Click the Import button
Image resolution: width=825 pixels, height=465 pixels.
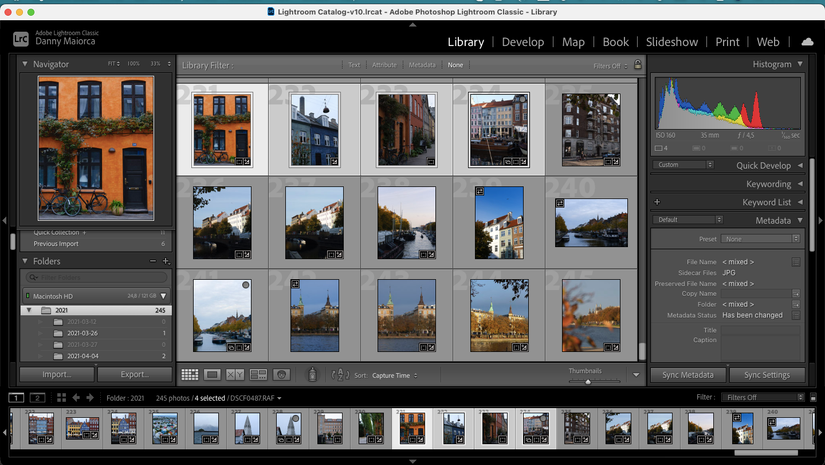click(x=57, y=375)
